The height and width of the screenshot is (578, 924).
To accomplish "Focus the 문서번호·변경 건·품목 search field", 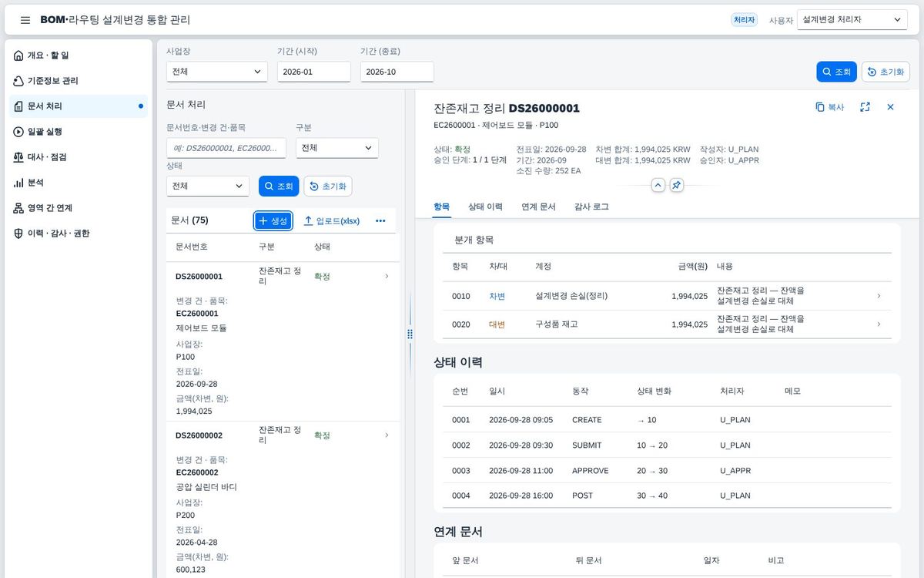I will 226,148.
